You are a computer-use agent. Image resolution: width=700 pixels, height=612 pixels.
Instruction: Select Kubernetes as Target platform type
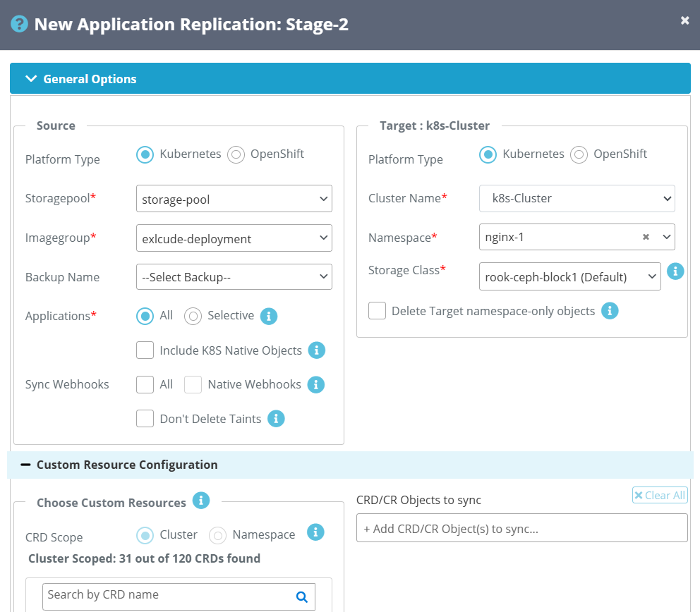click(x=488, y=155)
